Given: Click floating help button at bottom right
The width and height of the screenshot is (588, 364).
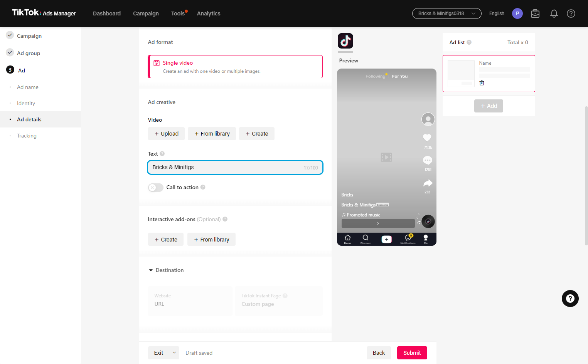Looking at the screenshot, I should pyautogui.click(x=570, y=299).
